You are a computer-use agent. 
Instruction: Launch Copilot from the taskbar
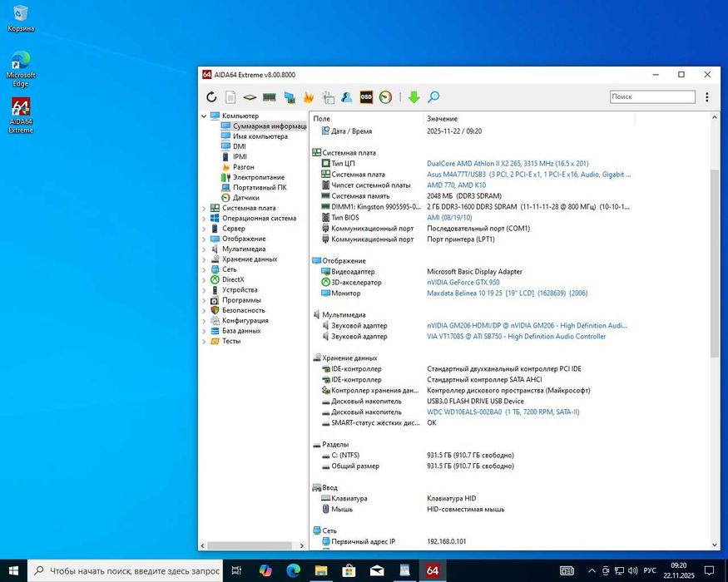pyautogui.click(x=265, y=570)
